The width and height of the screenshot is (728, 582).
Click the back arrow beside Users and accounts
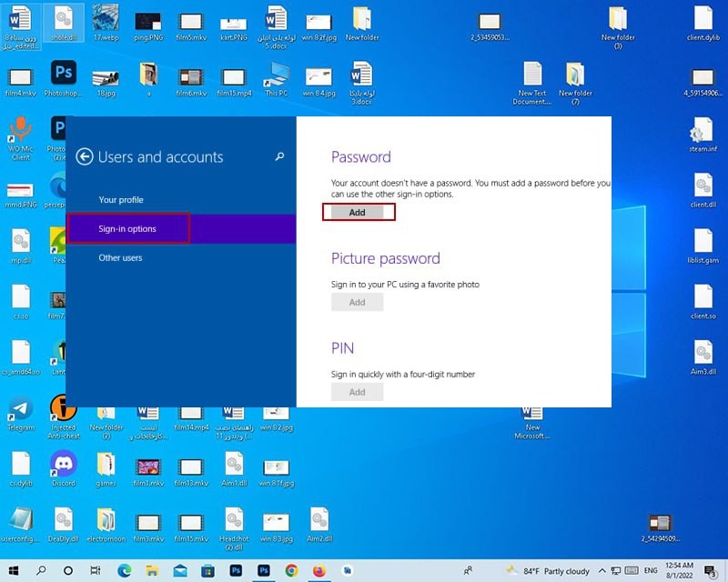tap(85, 156)
